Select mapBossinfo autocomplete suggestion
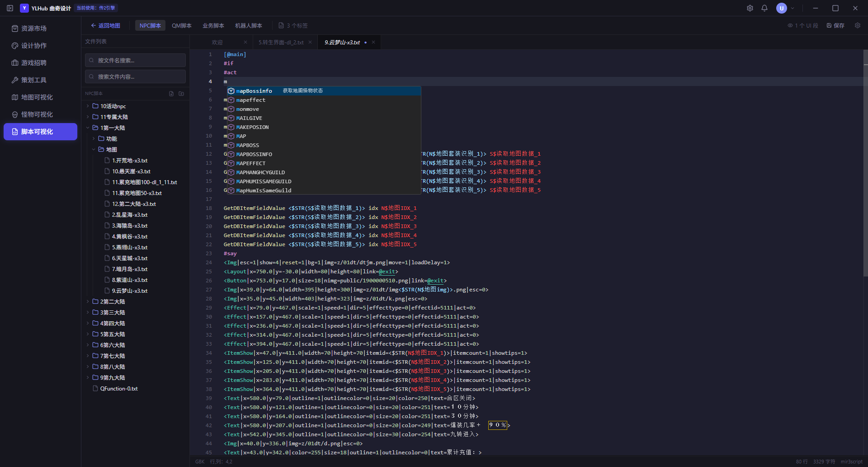This screenshot has height=467, width=868. (324, 91)
